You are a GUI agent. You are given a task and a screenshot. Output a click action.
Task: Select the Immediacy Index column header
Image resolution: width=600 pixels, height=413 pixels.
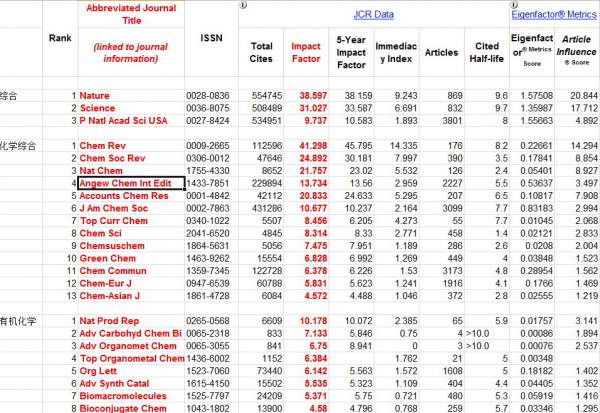tap(396, 52)
